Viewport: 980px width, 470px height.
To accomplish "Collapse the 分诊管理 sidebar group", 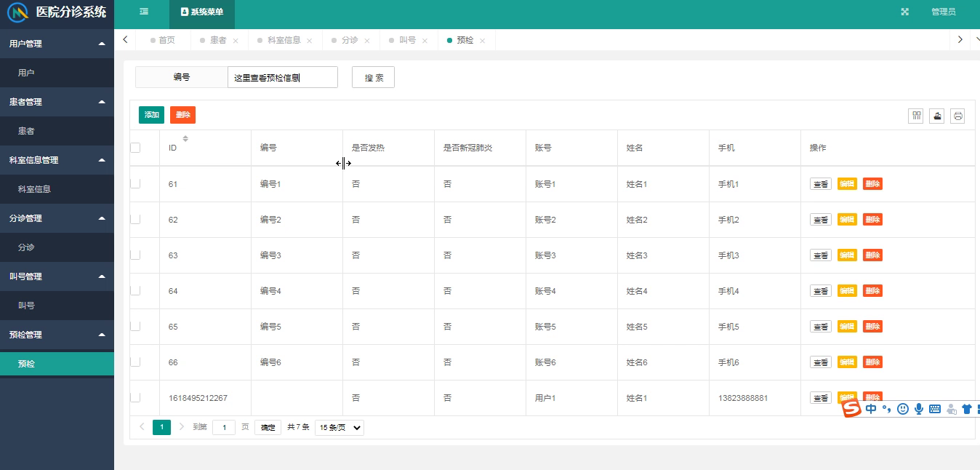I will point(57,218).
